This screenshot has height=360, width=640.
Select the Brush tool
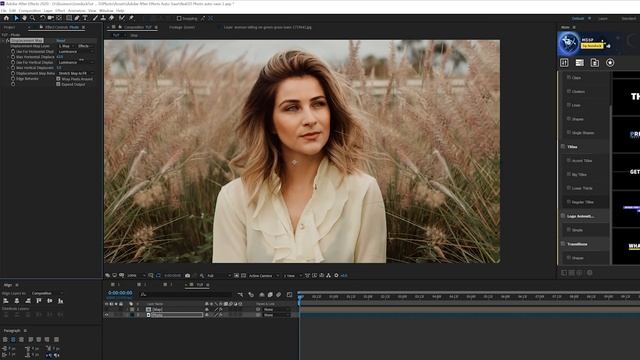click(x=95, y=18)
